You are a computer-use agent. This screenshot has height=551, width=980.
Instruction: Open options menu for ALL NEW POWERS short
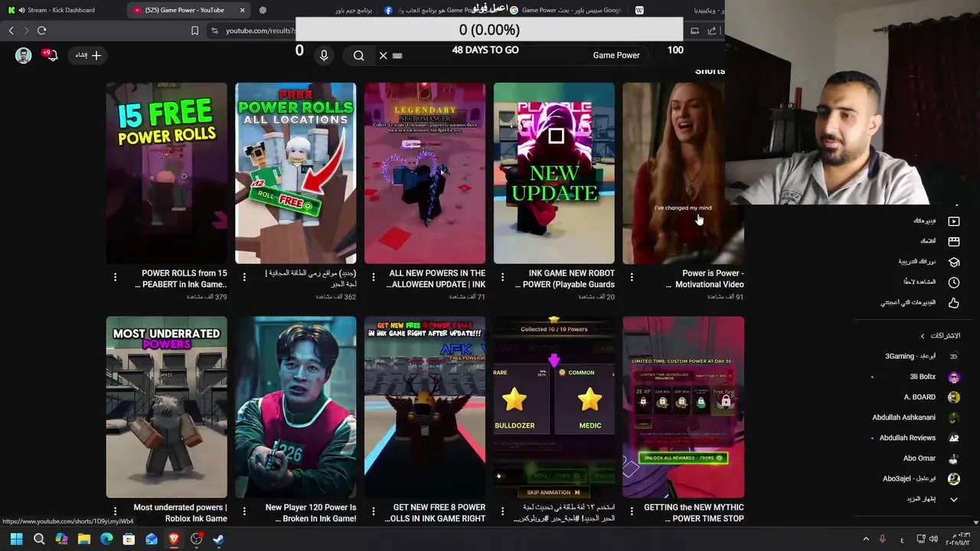coord(374,277)
